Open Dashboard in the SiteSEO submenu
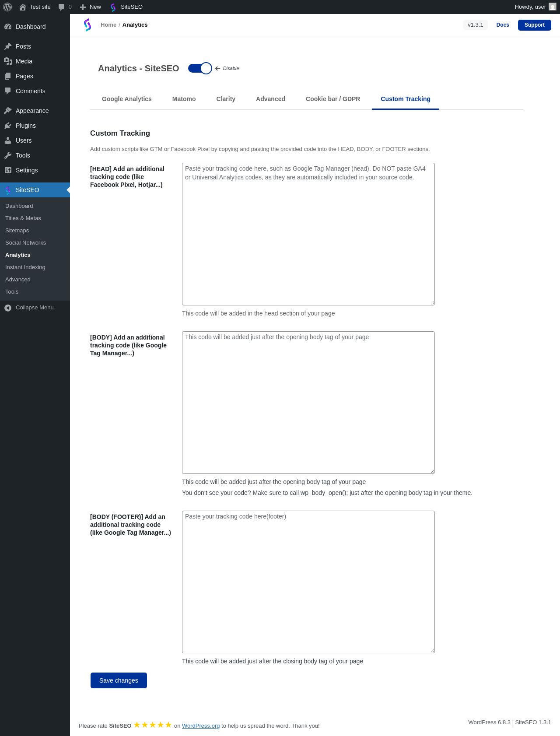This screenshot has height=736, width=560. click(x=19, y=206)
